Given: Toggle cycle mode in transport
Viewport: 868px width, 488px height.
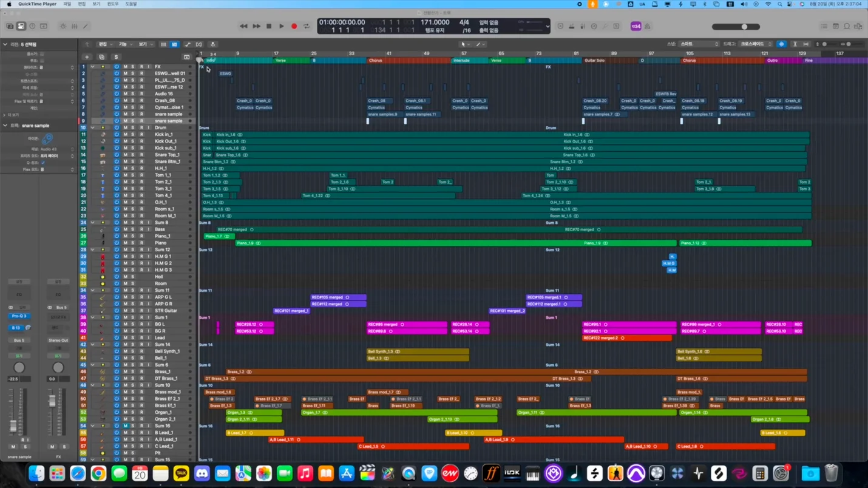Looking at the screenshot, I should pyautogui.click(x=307, y=27).
